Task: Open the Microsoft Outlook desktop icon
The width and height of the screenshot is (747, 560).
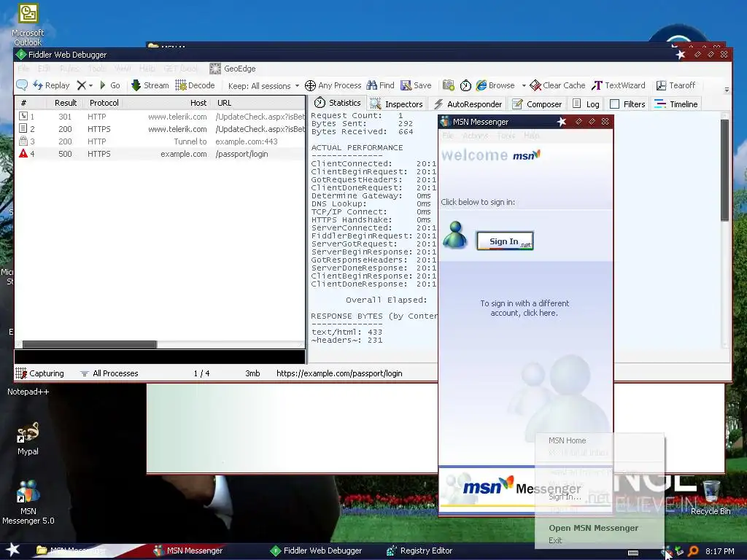Action: [28, 24]
